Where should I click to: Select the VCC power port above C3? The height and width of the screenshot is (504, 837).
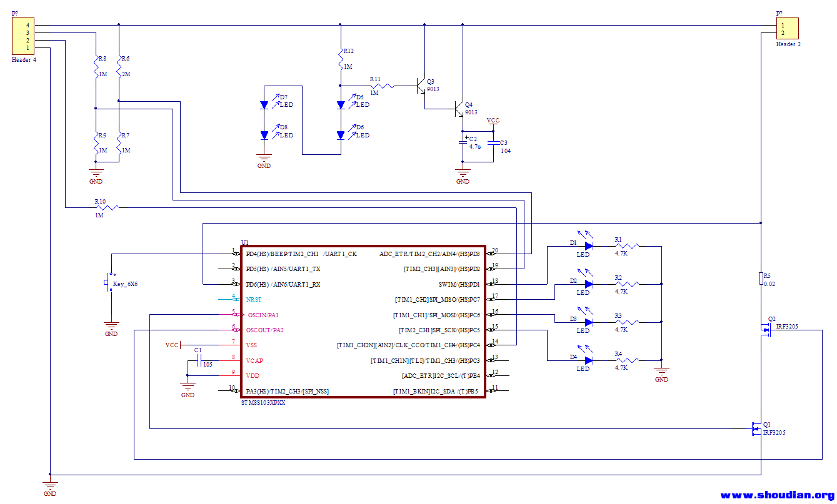(x=493, y=122)
